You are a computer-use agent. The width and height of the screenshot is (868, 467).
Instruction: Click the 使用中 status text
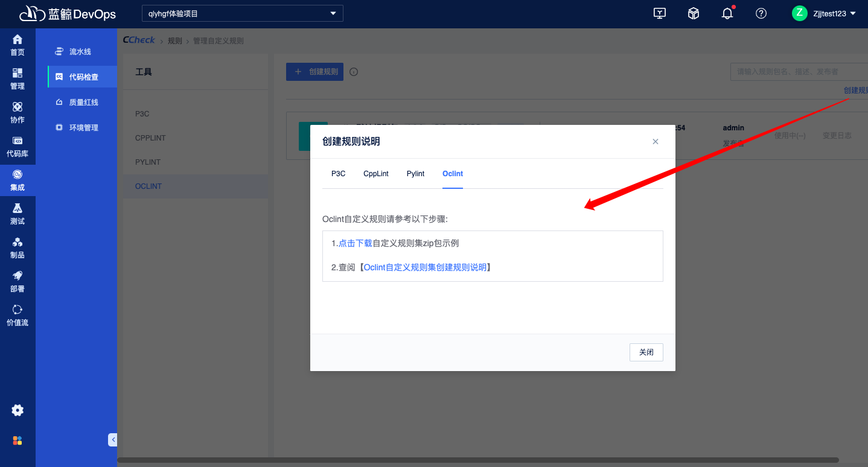[x=790, y=136]
